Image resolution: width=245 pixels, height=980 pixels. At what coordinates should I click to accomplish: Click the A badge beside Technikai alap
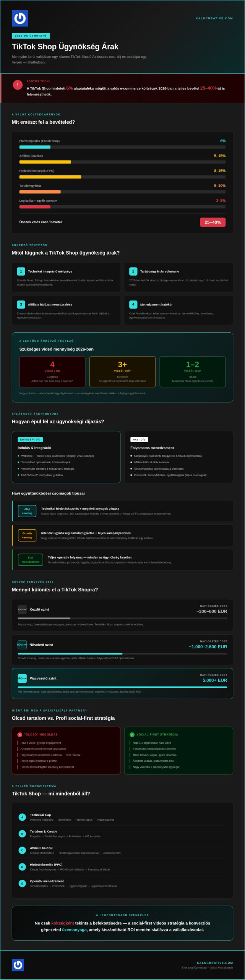point(22,817)
